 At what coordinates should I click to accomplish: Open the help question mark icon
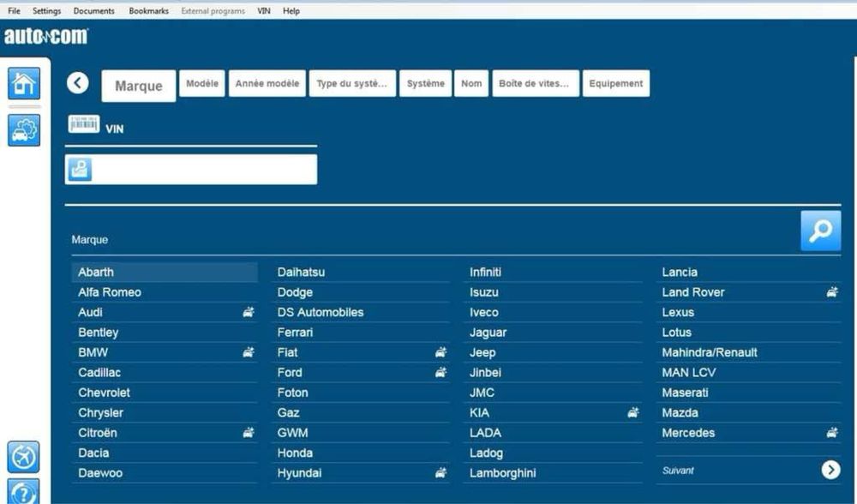23,492
